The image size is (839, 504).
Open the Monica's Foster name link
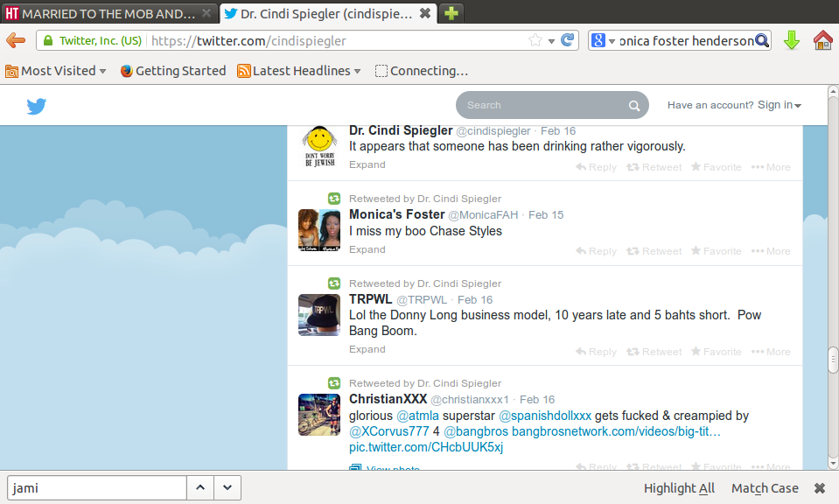397,214
